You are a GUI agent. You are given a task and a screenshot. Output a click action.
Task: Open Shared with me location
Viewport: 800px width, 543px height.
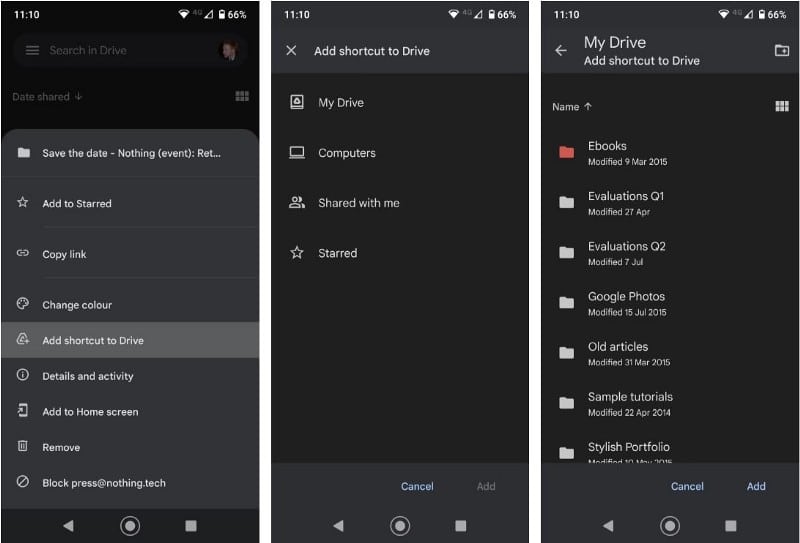pyautogui.click(x=399, y=203)
